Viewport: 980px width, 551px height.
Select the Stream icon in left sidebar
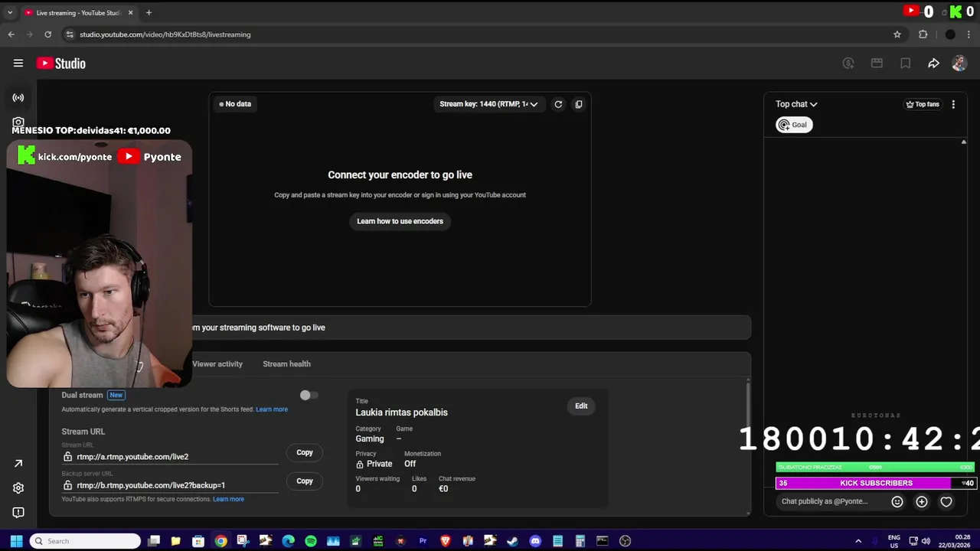(x=18, y=98)
